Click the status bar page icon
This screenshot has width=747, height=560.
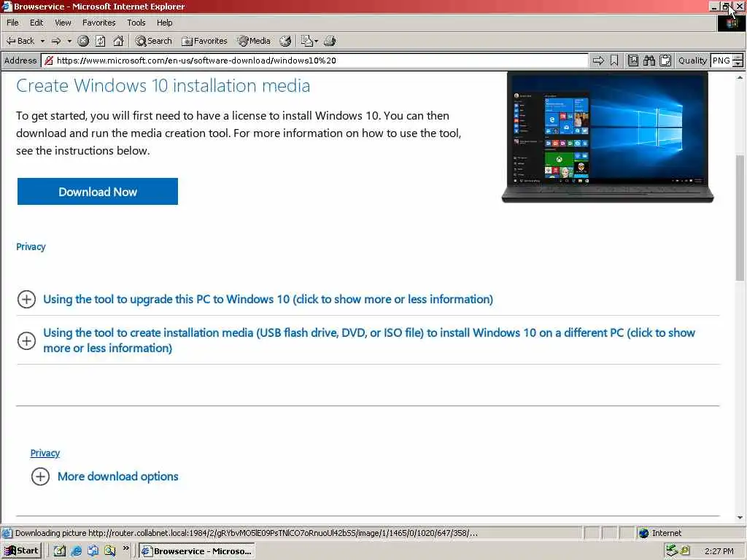click(7, 533)
